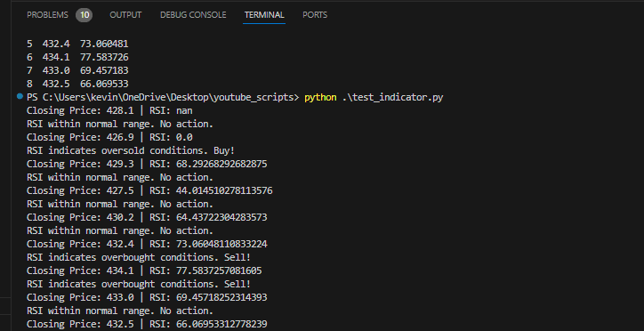
Task: Click 'RSI indicates oversold conditions. Buy!'
Action: [x=131, y=150]
